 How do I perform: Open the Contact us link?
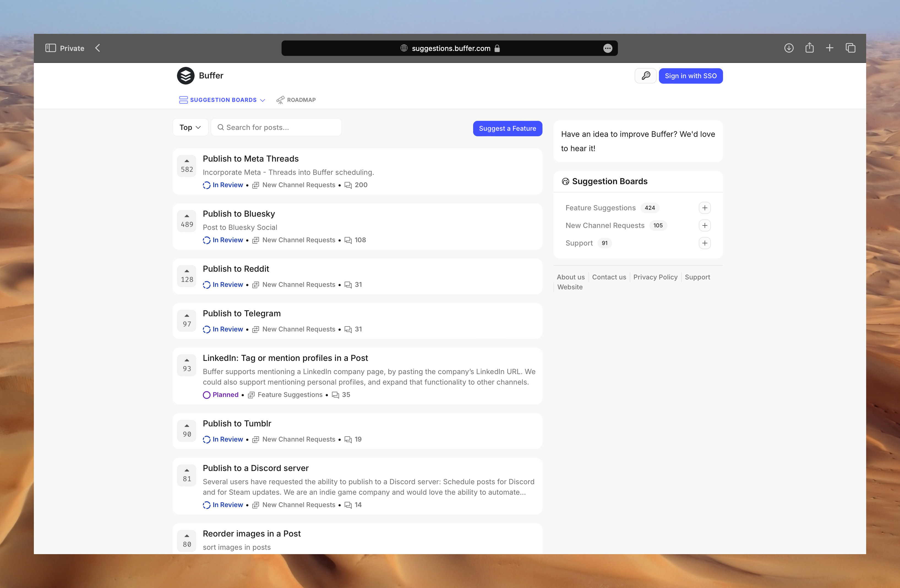[x=609, y=277]
